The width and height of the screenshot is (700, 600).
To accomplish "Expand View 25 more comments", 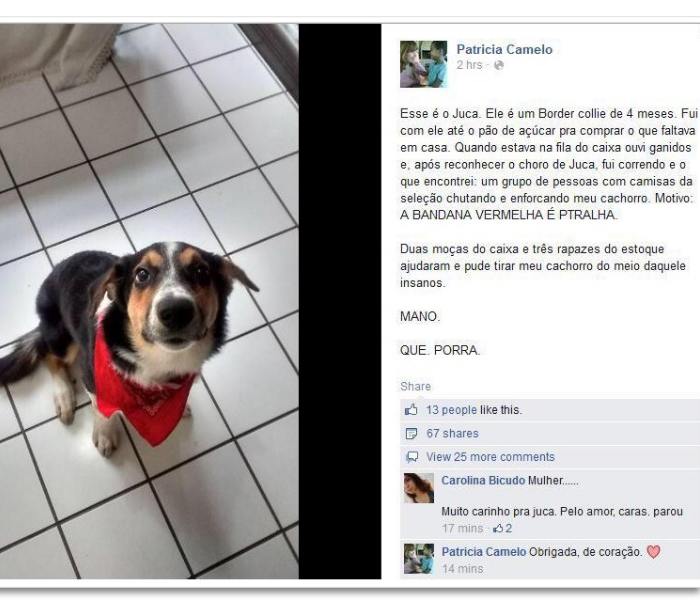I will (490, 457).
